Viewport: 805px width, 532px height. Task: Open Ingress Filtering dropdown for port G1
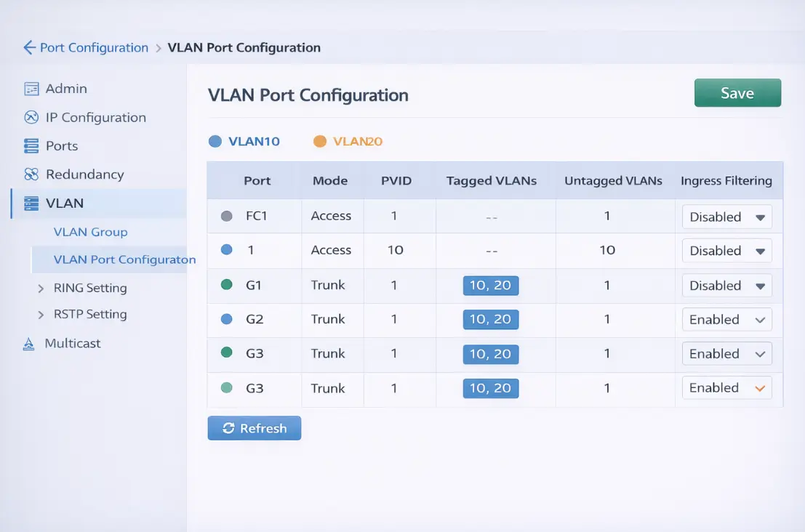coord(726,286)
